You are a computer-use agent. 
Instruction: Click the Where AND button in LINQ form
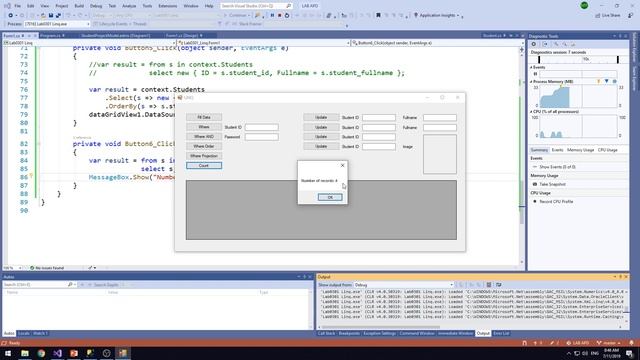pyautogui.click(x=204, y=136)
